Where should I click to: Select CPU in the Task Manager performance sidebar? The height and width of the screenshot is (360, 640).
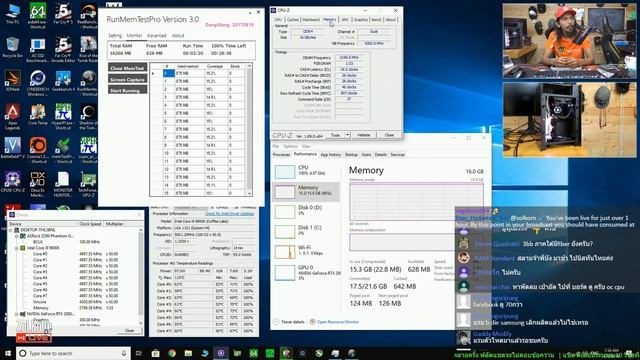coord(306,171)
